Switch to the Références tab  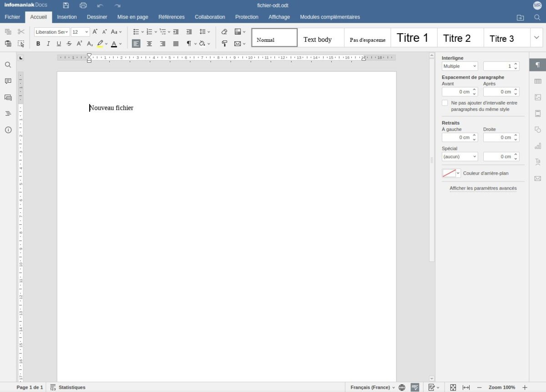[172, 17]
